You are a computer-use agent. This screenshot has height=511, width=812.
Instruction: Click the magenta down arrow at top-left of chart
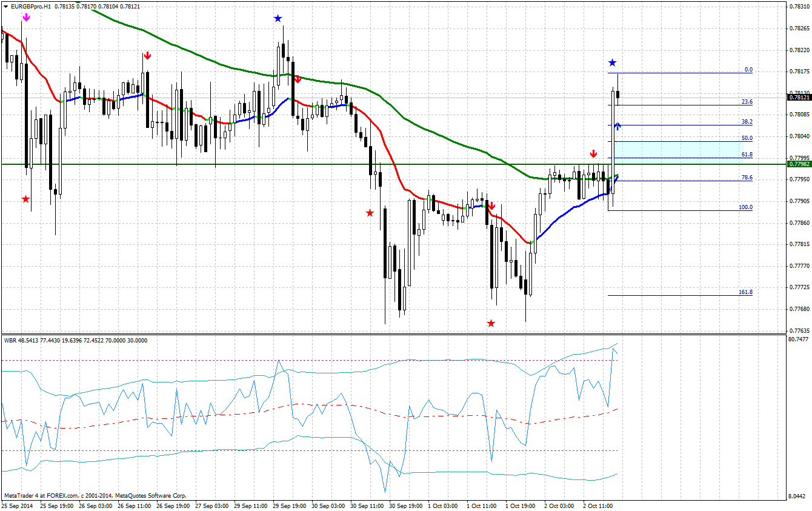tap(25, 18)
